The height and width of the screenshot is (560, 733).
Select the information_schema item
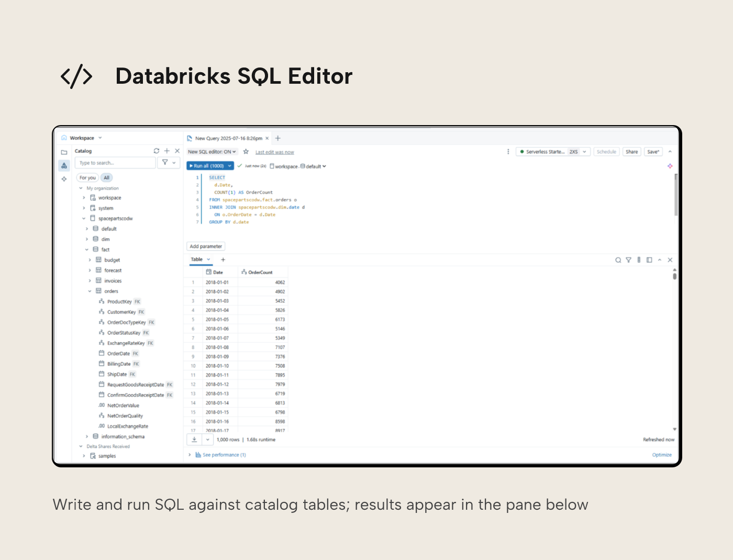pyautogui.click(x=123, y=436)
